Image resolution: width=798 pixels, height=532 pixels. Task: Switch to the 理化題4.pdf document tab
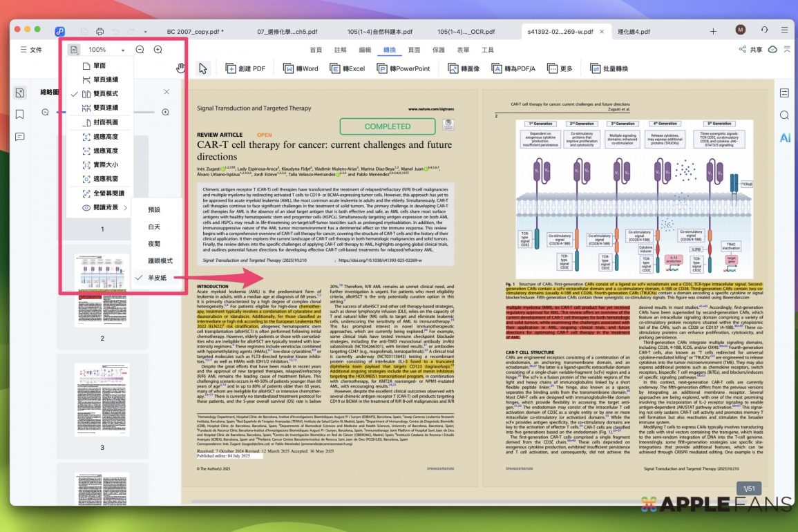click(634, 31)
